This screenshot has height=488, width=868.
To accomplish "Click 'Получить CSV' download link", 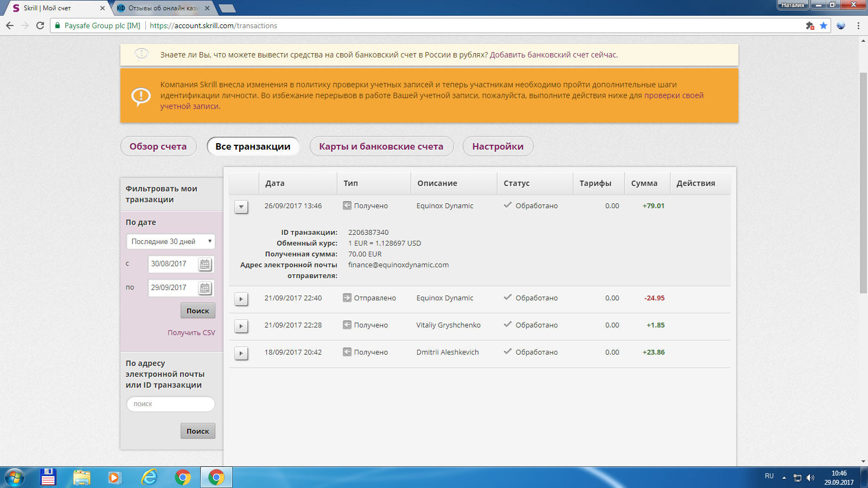I will point(191,333).
